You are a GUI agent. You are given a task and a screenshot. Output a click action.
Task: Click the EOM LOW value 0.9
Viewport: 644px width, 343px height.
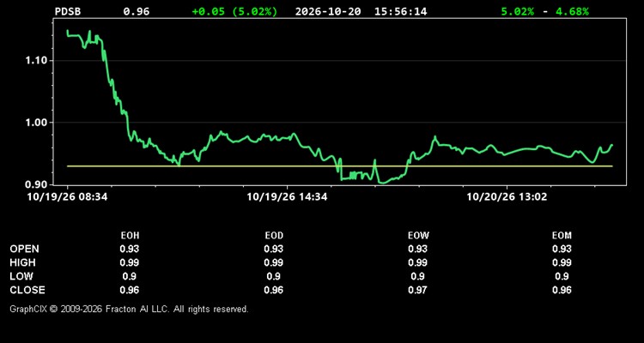coord(562,276)
